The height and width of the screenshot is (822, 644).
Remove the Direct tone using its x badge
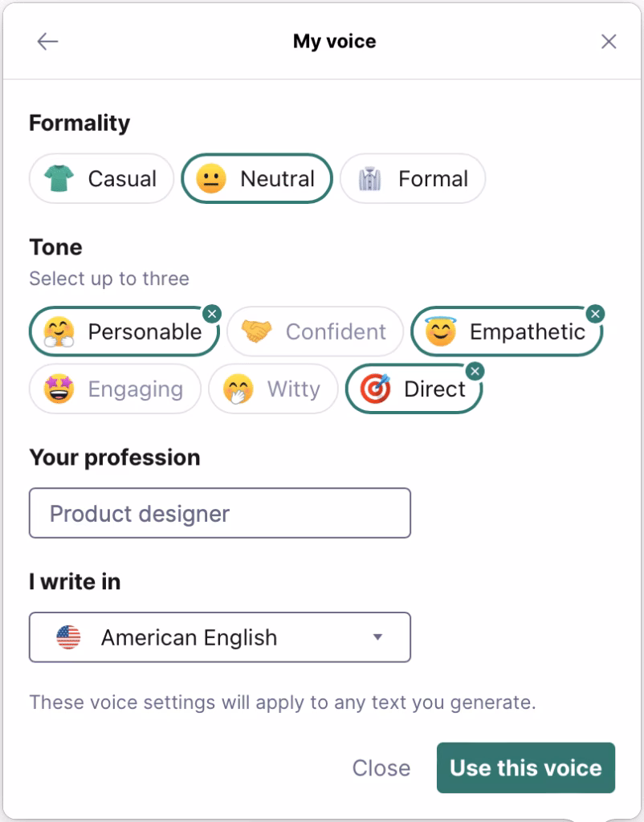[x=475, y=372]
